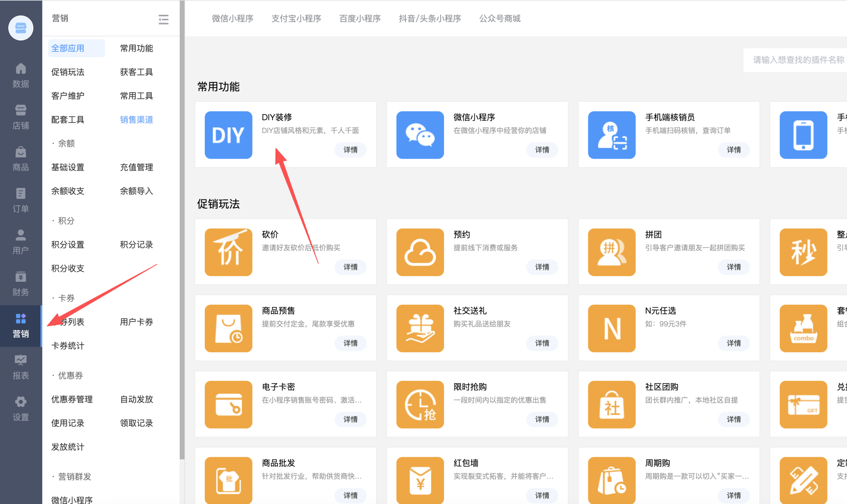Open the 砍价 bargain icon
847x504 pixels.
click(228, 252)
